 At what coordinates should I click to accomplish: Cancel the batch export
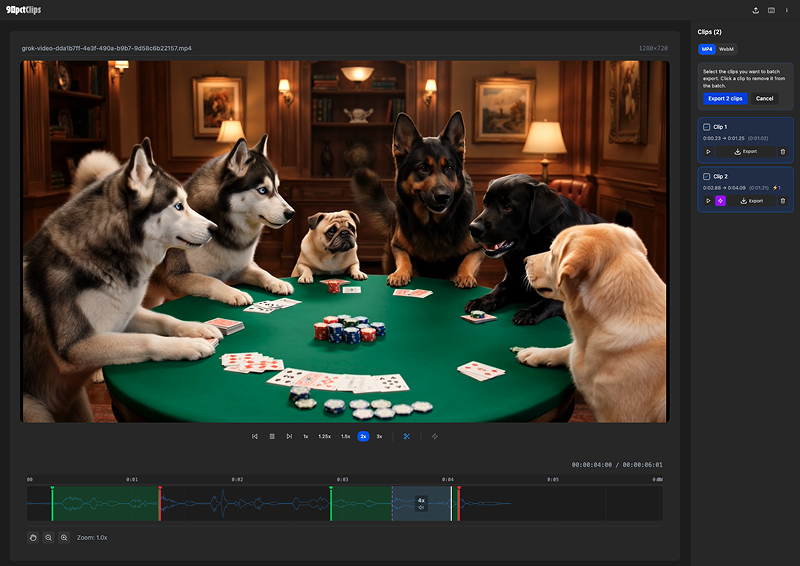point(764,99)
